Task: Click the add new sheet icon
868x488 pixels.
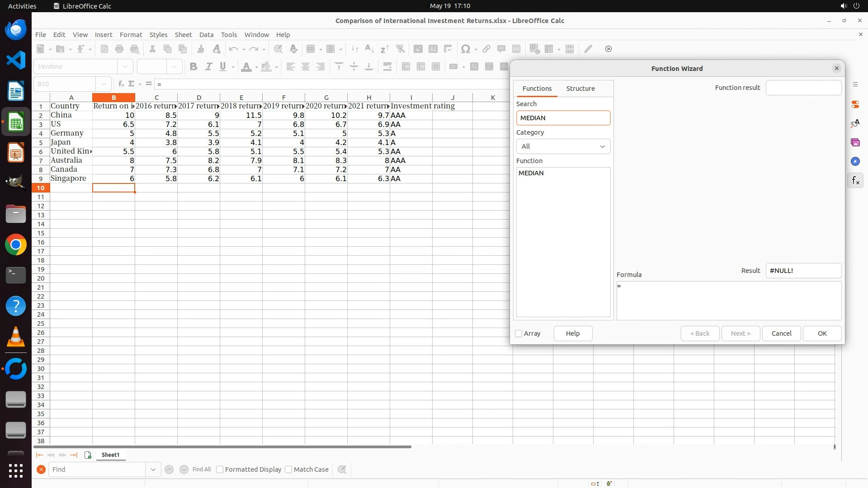Action: pyautogui.click(x=88, y=455)
